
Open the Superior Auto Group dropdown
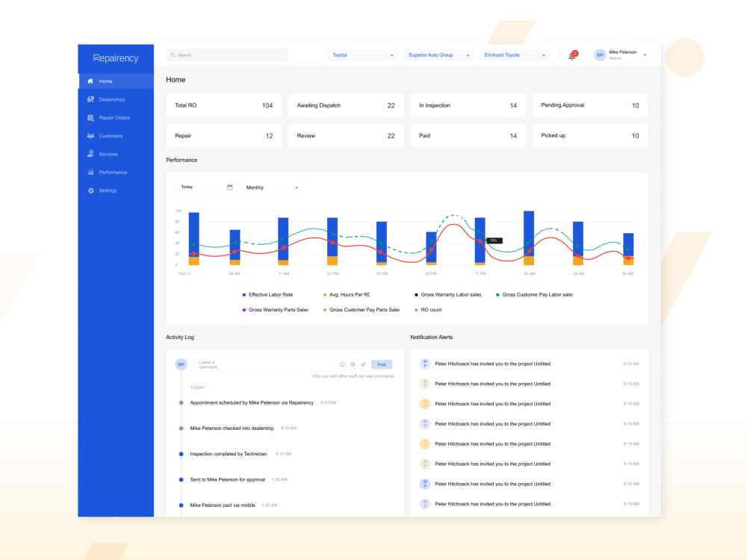438,55
